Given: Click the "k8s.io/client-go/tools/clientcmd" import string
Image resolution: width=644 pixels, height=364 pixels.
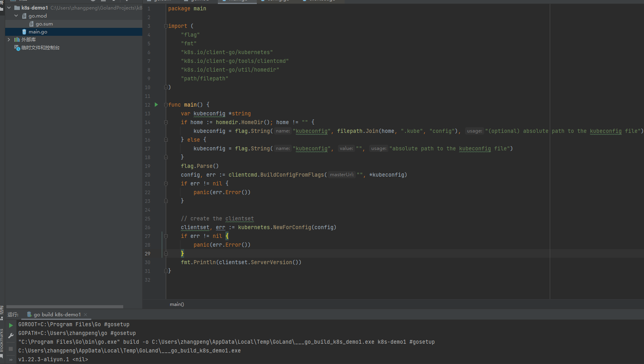Looking at the screenshot, I should [x=235, y=61].
